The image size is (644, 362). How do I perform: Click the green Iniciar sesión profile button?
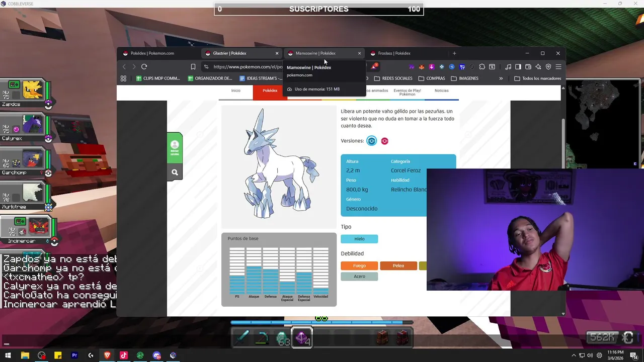click(x=175, y=147)
